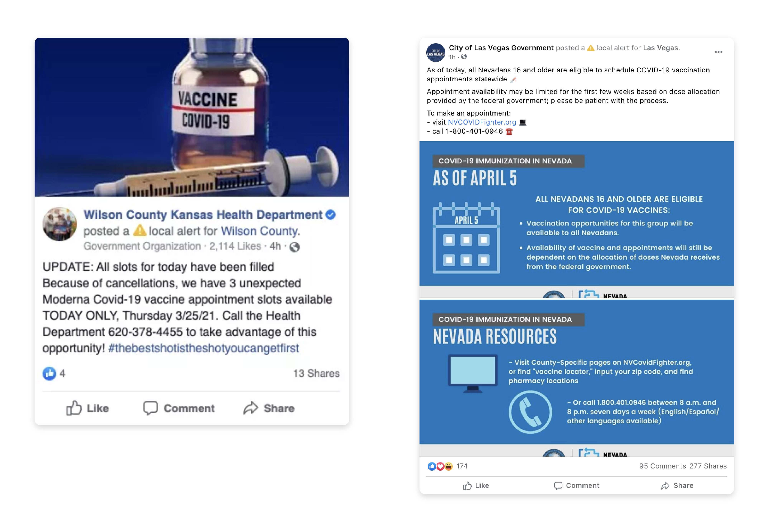Open the Nevada Resources infographic image
768x532 pixels.
tap(576, 378)
